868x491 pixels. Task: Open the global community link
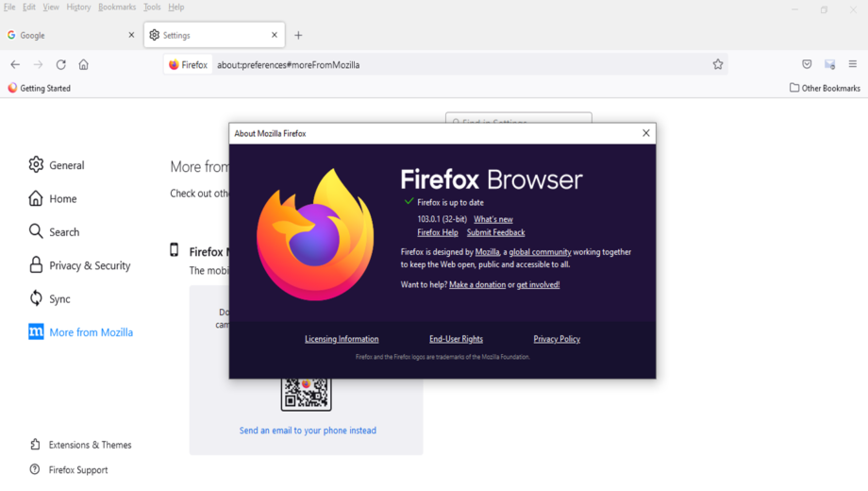click(x=540, y=252)
